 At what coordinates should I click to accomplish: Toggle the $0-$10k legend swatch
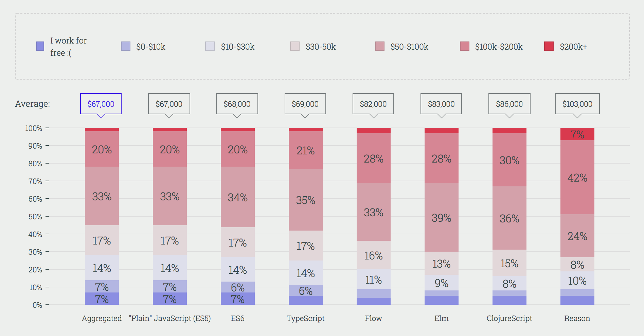tap(126, 46)
